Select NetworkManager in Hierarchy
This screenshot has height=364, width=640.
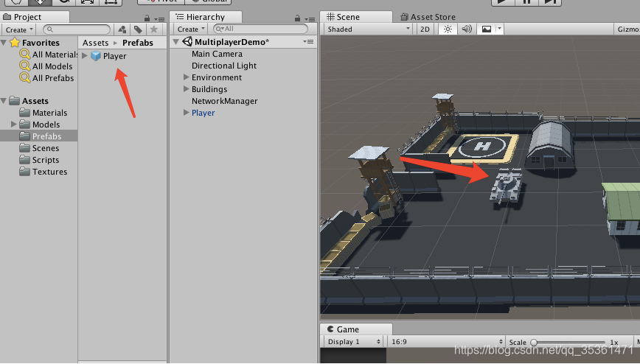224,101
